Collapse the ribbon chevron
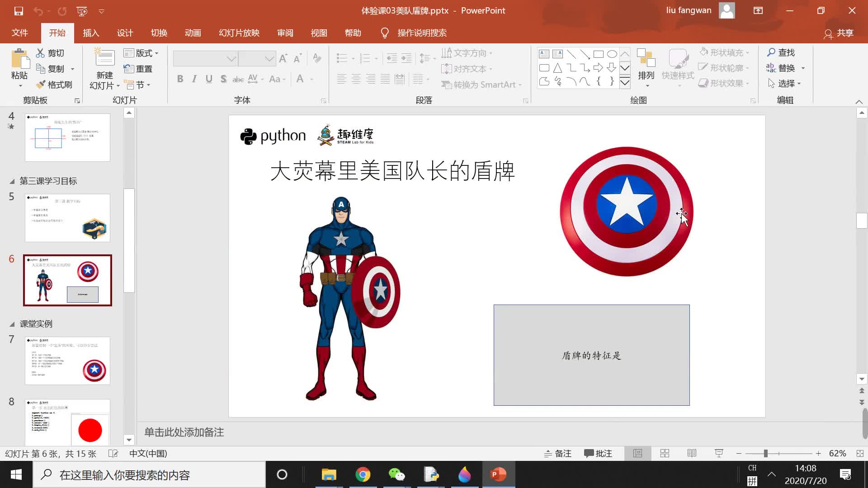The height and width of the screenshot is (488, 868). point(859,101)
